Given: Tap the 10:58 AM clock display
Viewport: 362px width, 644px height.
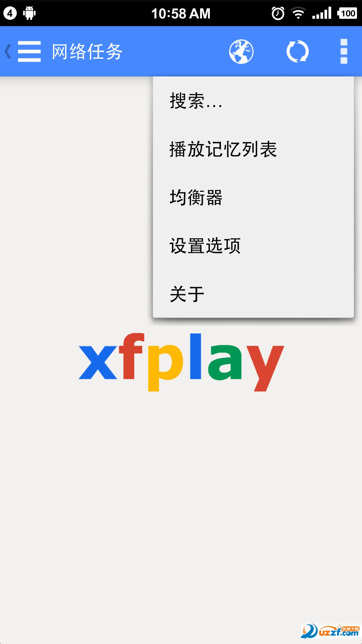Looking at the screenshot, I should point(181,14).
